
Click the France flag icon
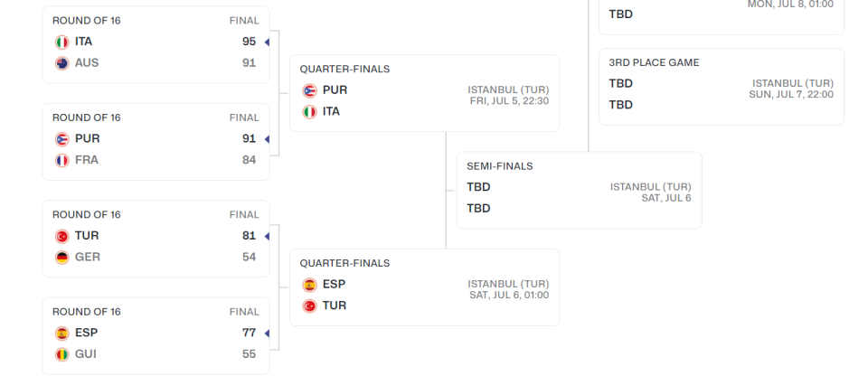(x=61, y=160)
